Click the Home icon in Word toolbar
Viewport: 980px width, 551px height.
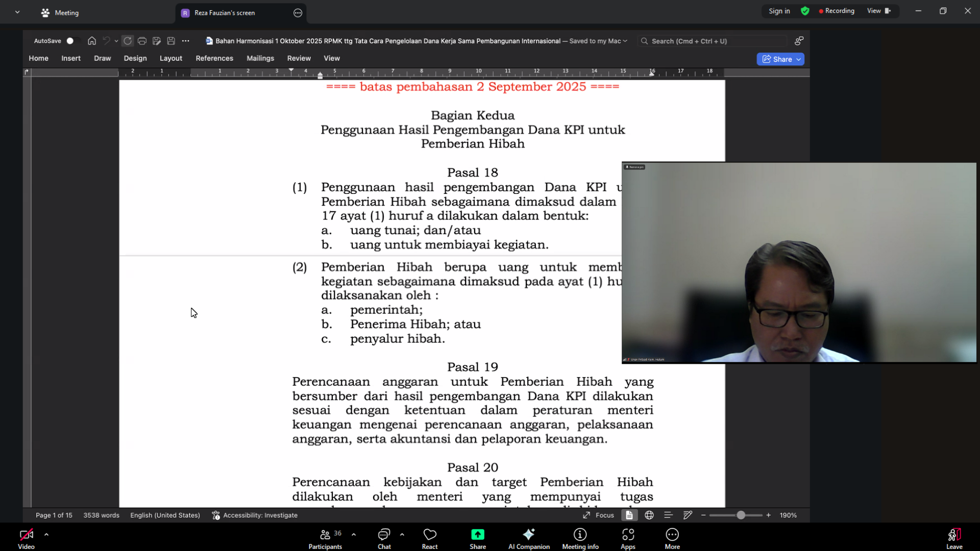click(92, 41)
